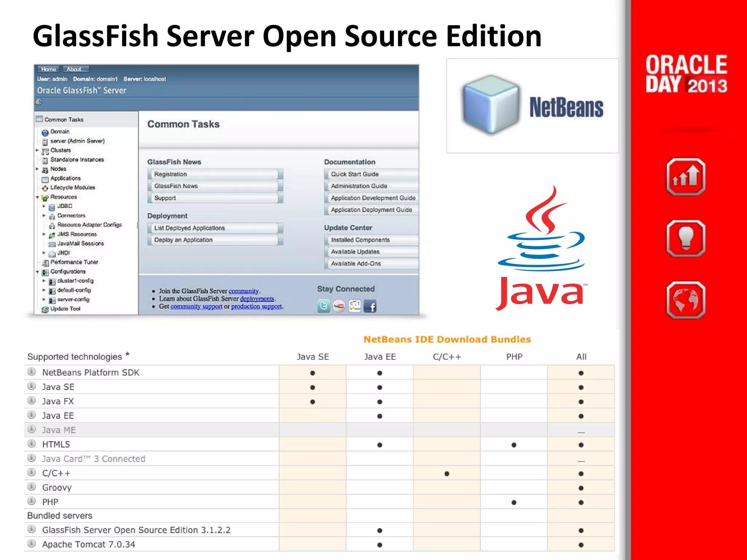Follow the community support link
Image resolution: width=747 pixels, height=560 pixels.
[x=196, y=307]
